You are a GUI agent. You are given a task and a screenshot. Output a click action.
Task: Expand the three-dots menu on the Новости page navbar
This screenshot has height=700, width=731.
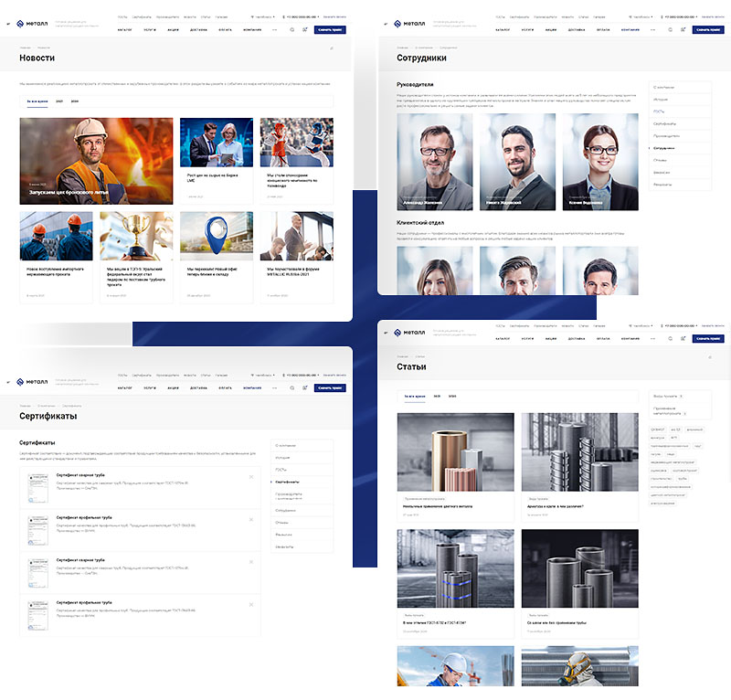pyautogui.click(x=274, y=29)
